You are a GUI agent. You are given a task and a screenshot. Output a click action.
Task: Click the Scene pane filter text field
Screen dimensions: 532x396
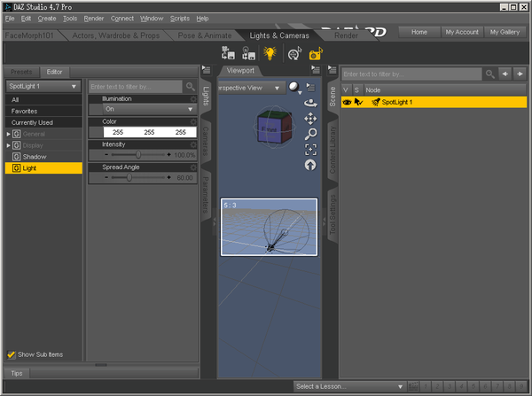click(x=411, y=74)
